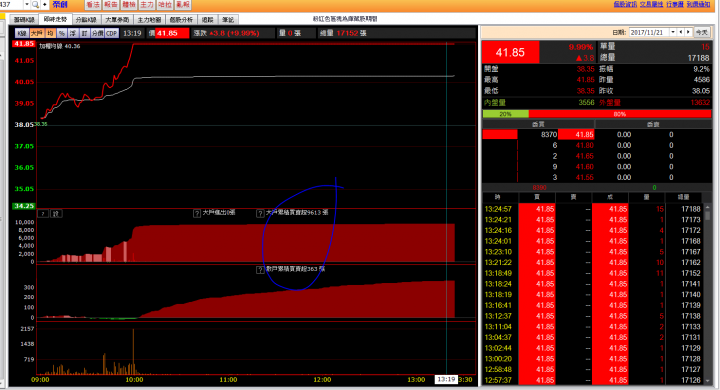Click the help icon beside 大戶累積買賣超9613張
720x390 pixels.
point(260,213)
